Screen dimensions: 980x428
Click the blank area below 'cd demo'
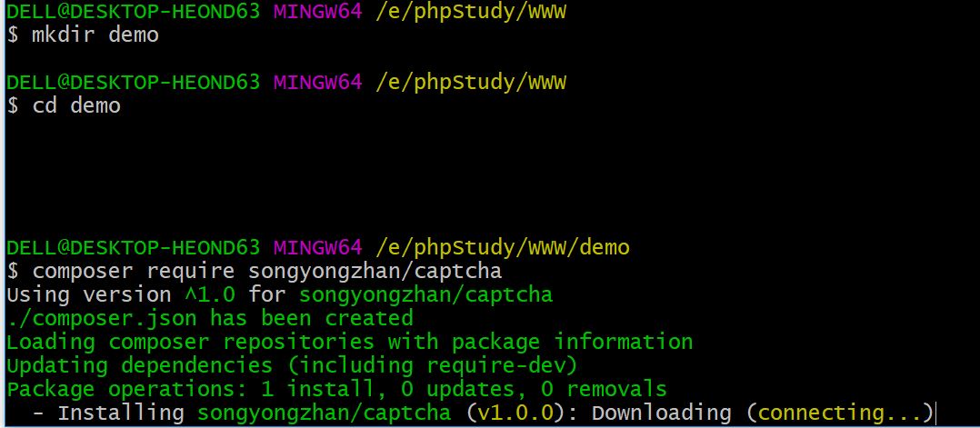[364, 177]
